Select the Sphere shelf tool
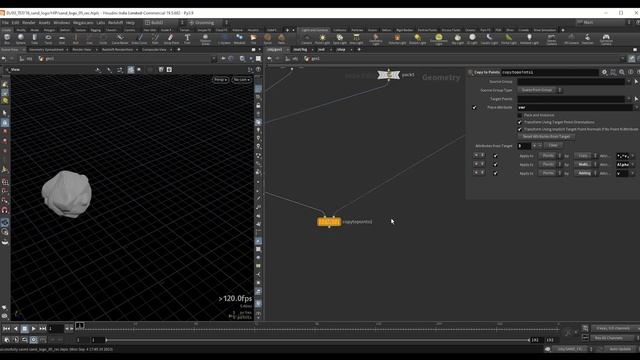The height and width of the screenshot is (360, 640). [20, 39]
